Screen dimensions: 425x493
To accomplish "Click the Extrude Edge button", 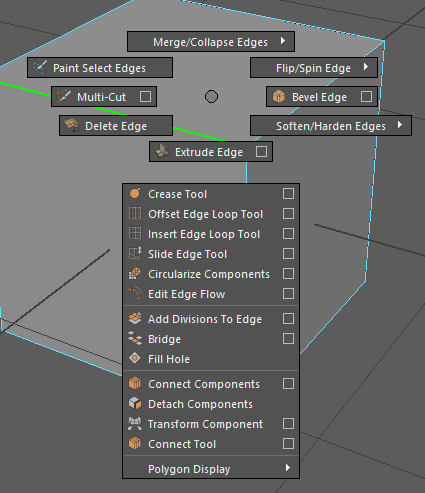I will [211, 152].
